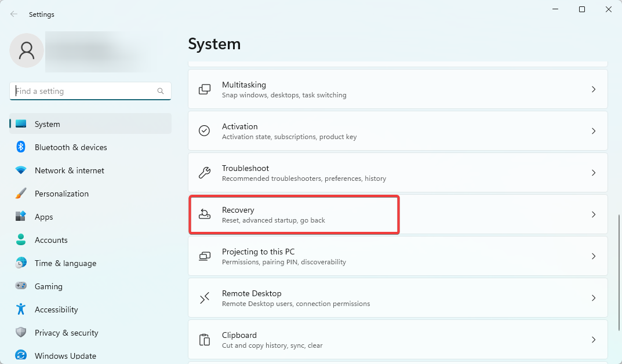Click the paintbrush Personalization icon
Viewport: 622px width, 364px height.
pos(21,194)
